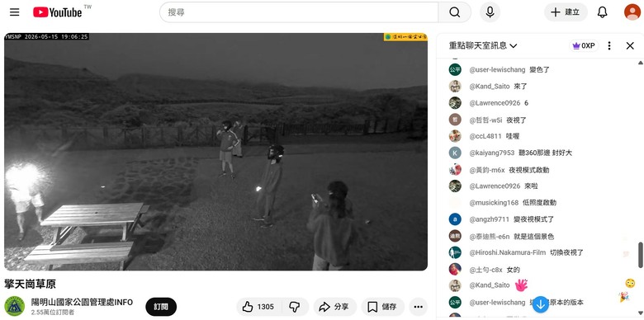
Task: Open chat more-options three dots
Action: pos(609,45)
